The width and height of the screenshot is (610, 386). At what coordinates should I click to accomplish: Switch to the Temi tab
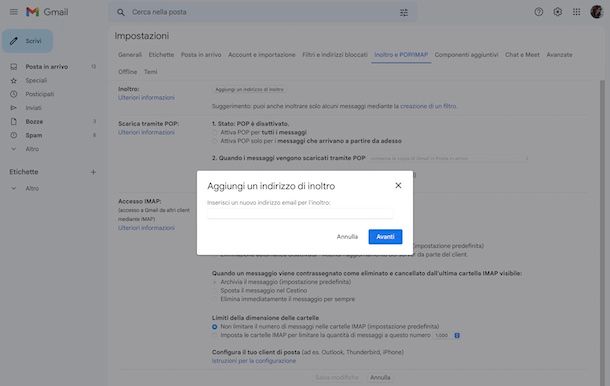(x=151, y=72)
